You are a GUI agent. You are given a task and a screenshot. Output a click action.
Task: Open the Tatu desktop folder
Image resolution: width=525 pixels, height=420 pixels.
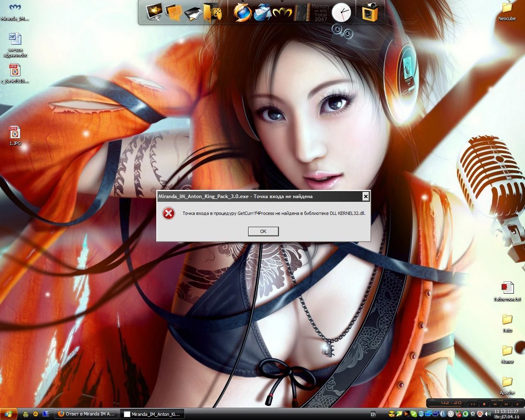coord(507,323)
